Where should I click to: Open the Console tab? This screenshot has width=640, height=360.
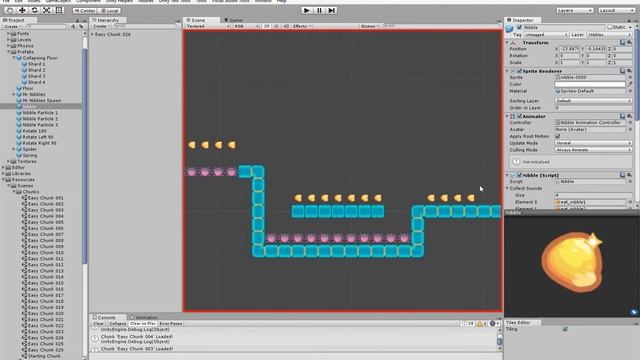[107, 317]
